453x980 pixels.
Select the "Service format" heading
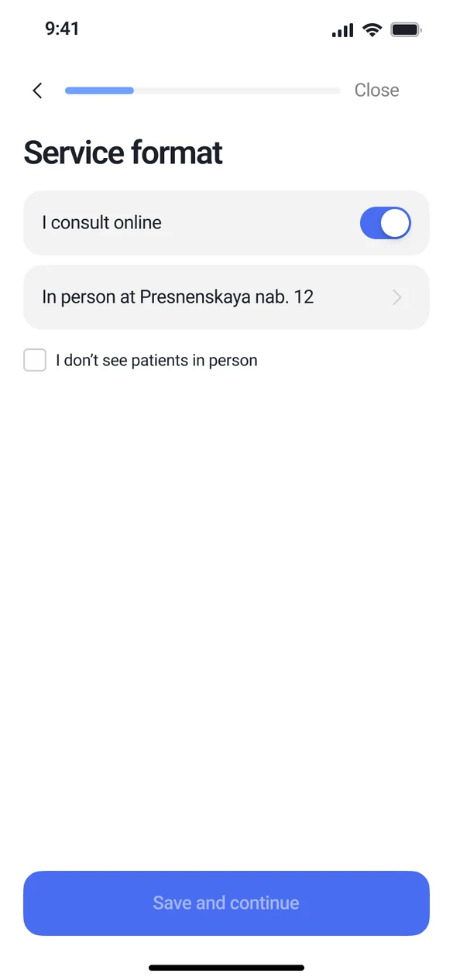[123, 152]
